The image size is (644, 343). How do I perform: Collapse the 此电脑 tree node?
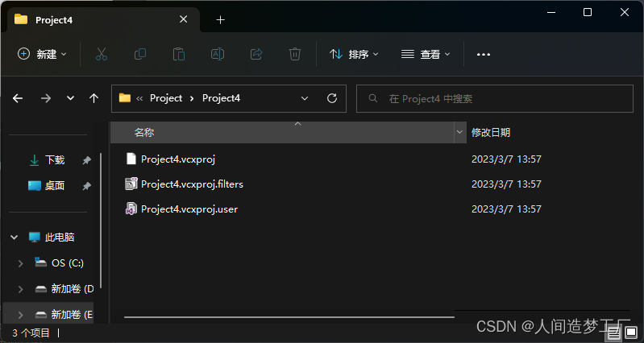point(14,238)
